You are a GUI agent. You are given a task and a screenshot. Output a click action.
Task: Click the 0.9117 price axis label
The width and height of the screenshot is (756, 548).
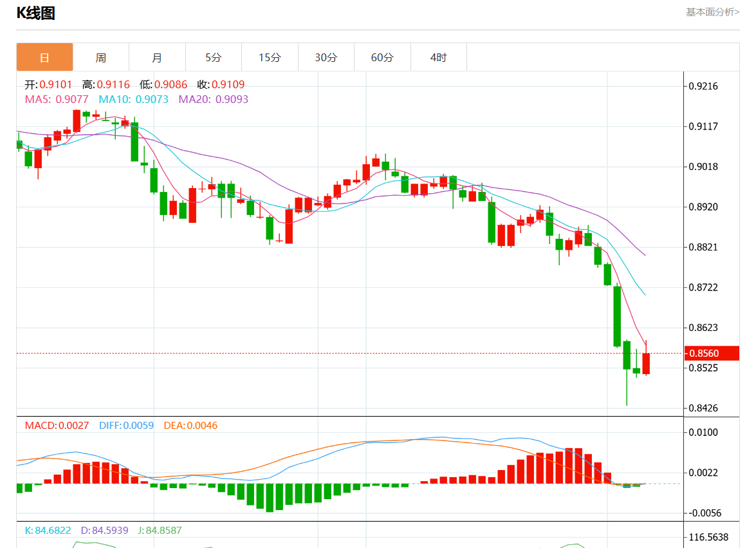703,126
